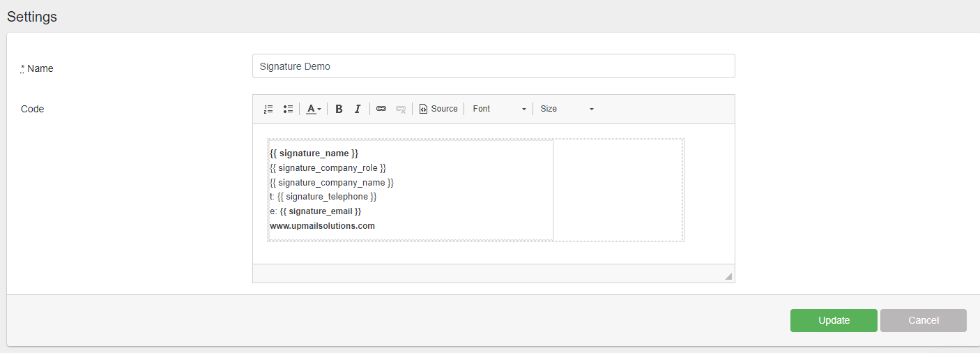Open the Size dropdown
Image resolution: width=980 pixels, height=353 pixels.
[x=567, y=109]
